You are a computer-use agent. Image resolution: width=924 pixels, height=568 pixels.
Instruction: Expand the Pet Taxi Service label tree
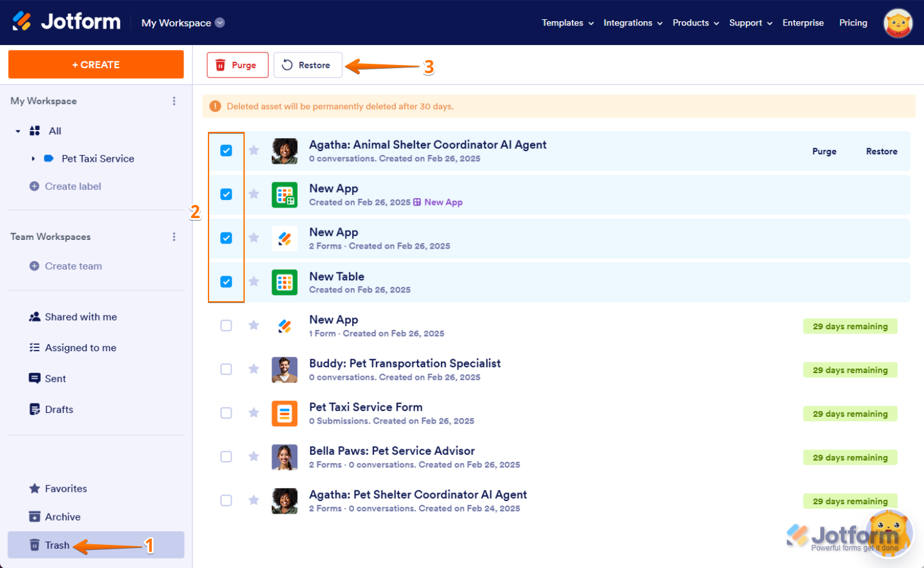(33, 159)
